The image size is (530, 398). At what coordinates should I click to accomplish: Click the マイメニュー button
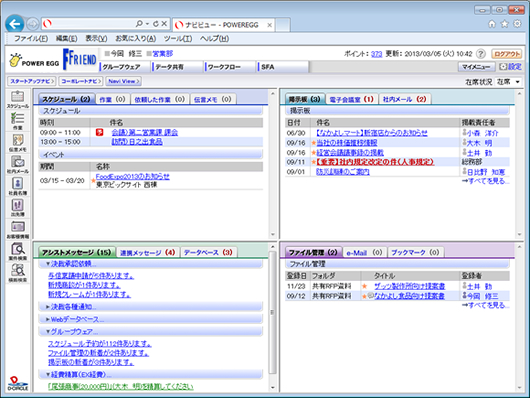pyautogui.click(x=476, y=67)
